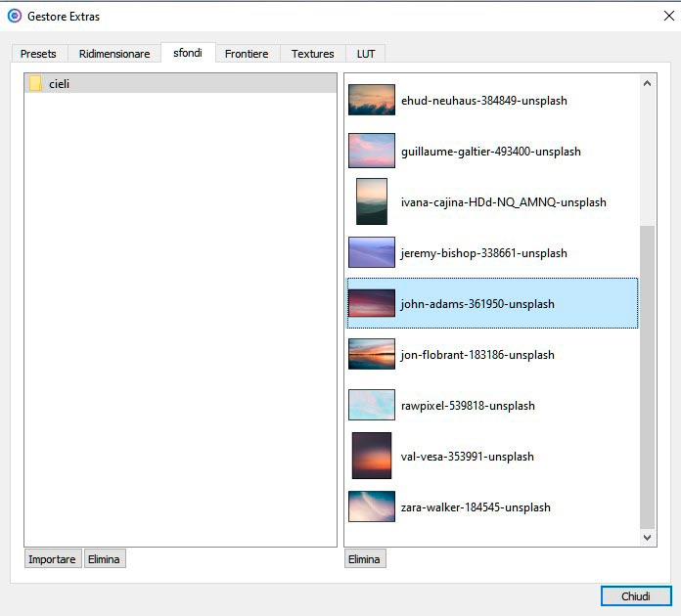Click the yellow cieli folder icon
The height and width of the screenshot is (616, 681).
click(35, 83)
